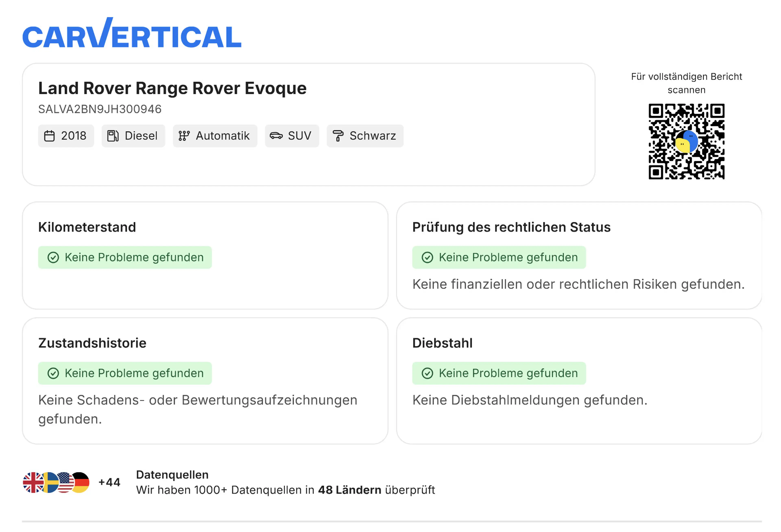Click the fuel pump icon beside Diesel
The width and height of the screenshot is (781, 532).
113,136
